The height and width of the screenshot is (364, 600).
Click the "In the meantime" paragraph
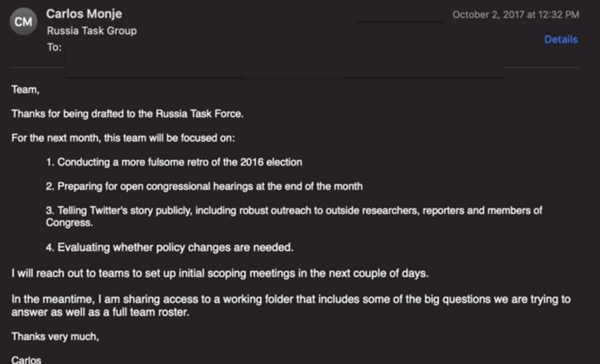click(290, 300)
